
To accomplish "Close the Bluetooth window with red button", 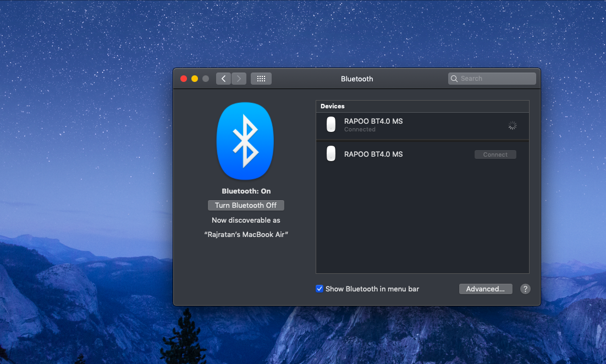I will [x=184, y=79].
